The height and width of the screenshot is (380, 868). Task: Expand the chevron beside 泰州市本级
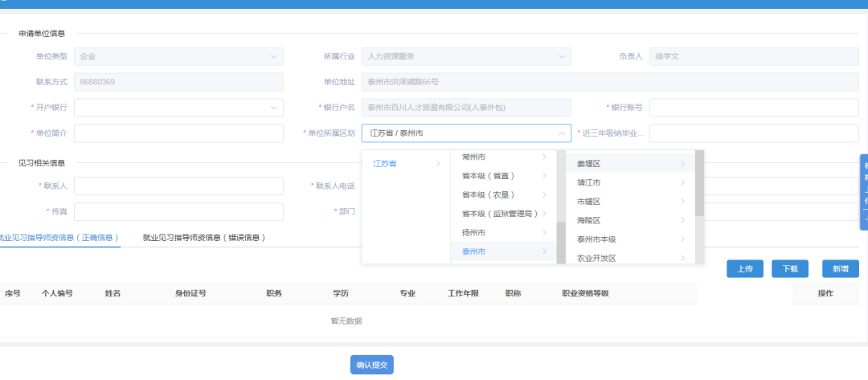(x=683, y=239)
